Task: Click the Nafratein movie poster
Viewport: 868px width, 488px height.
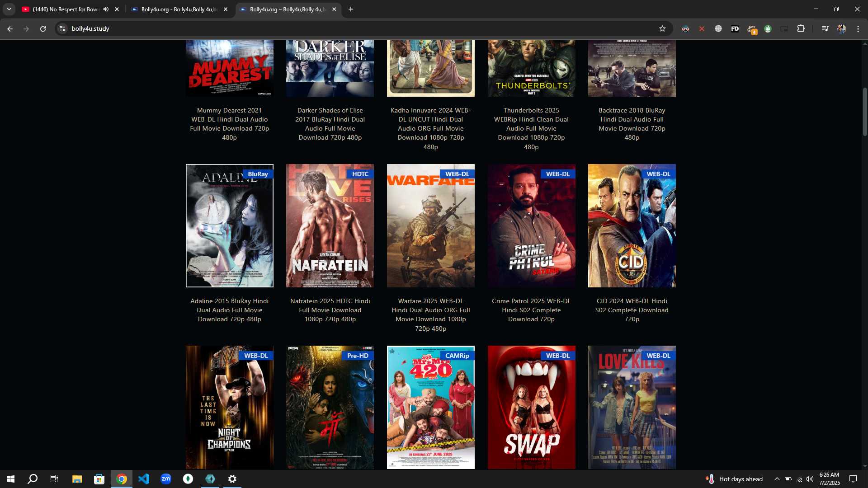Action: 330,225
